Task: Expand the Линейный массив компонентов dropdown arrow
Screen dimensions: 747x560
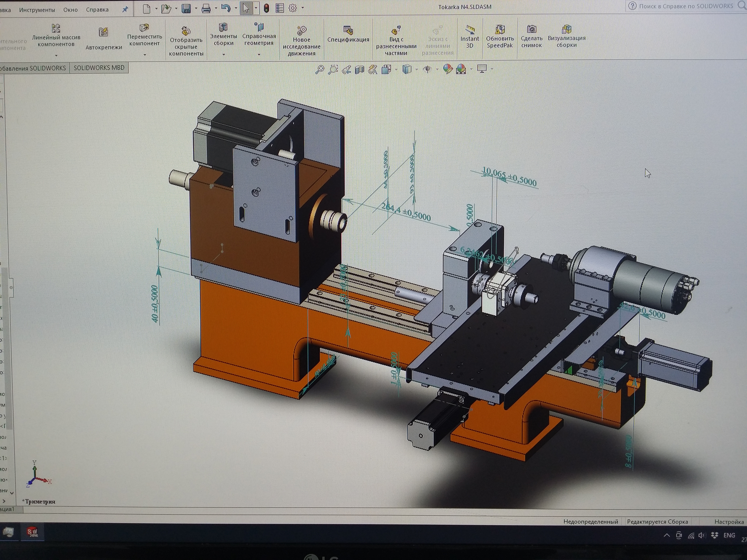Action: [x=56, y=55]
